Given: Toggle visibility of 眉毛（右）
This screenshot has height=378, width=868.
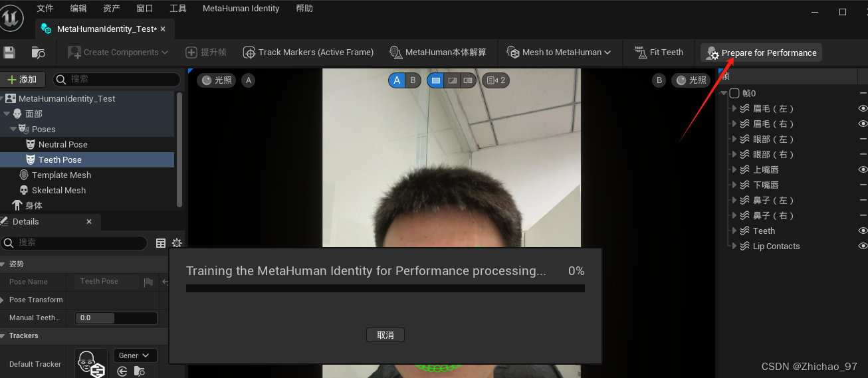Looking at the screenshot, I should (x=863, y=124).
